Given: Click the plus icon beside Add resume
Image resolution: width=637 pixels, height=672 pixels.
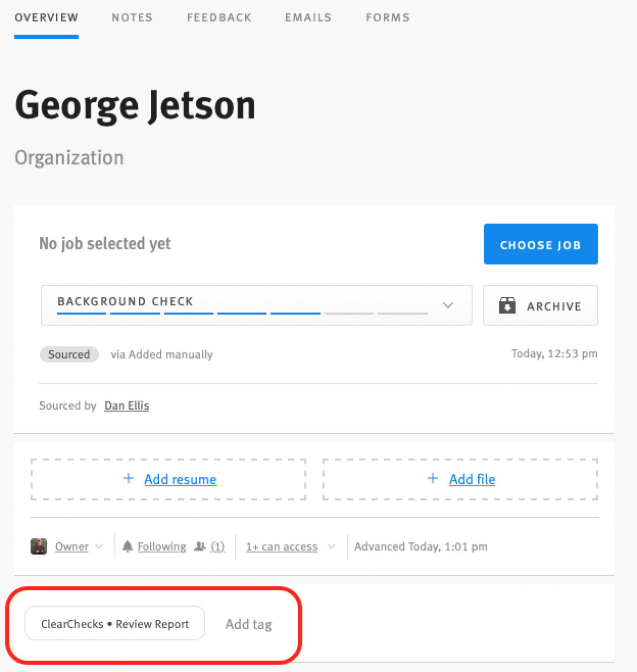Looking at the screenshot, I should coord(129,478).
